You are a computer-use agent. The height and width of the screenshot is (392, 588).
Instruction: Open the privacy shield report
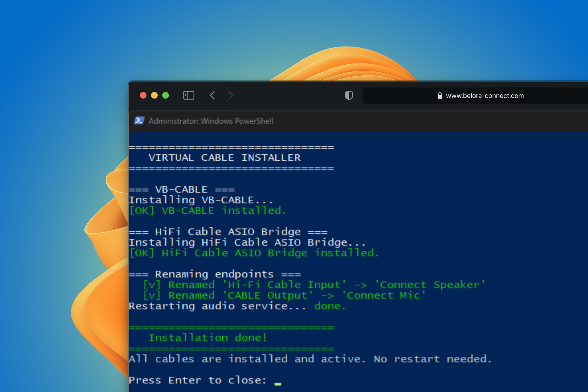point(349,95)
